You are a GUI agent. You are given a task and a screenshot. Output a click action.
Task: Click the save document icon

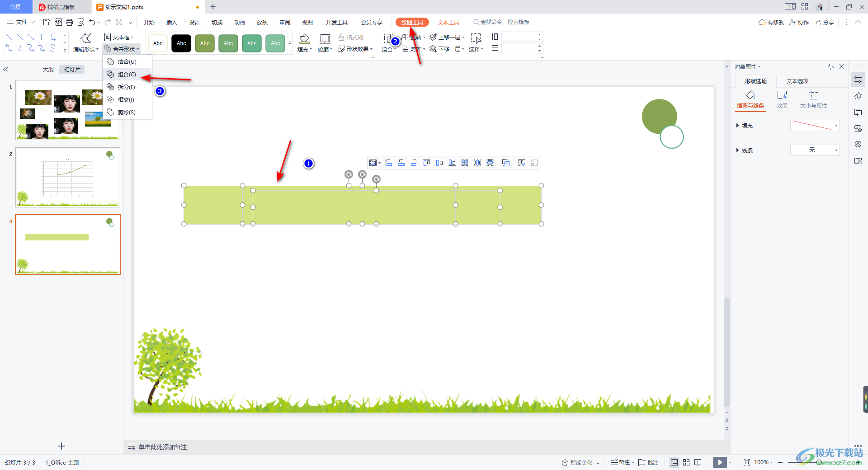(47, 22)
